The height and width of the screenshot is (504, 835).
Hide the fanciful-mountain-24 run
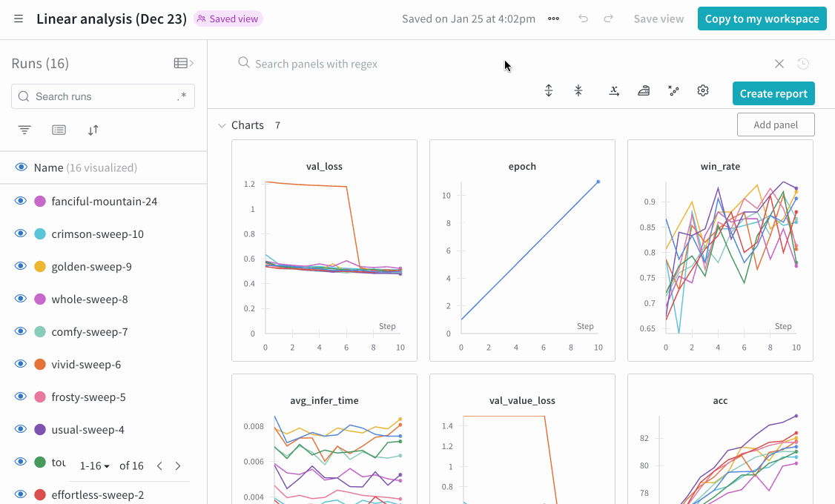click(x=21, y=202)
